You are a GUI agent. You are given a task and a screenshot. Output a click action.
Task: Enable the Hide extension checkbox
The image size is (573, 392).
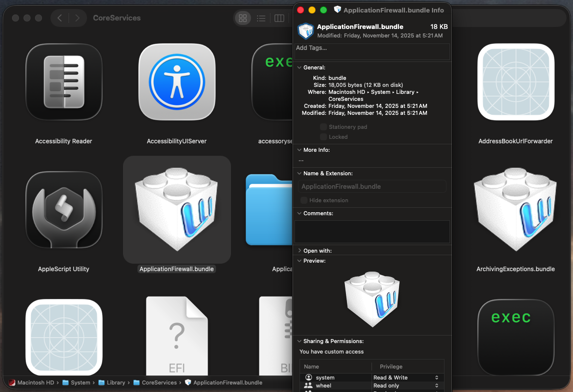click(x=304, y=200)
